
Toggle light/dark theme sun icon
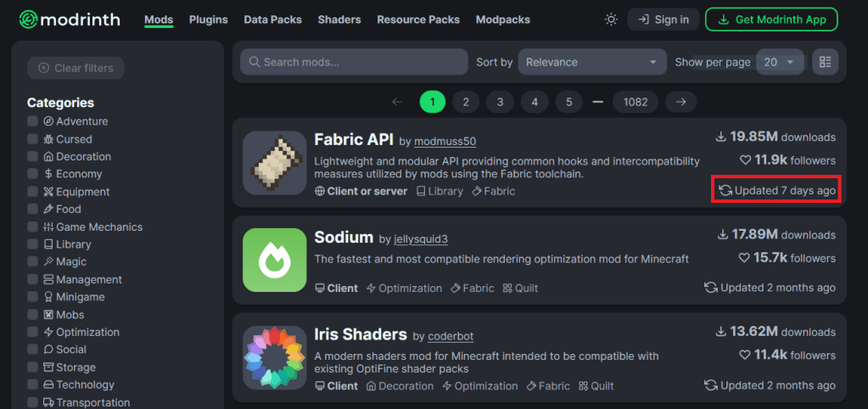click(610, 20)
